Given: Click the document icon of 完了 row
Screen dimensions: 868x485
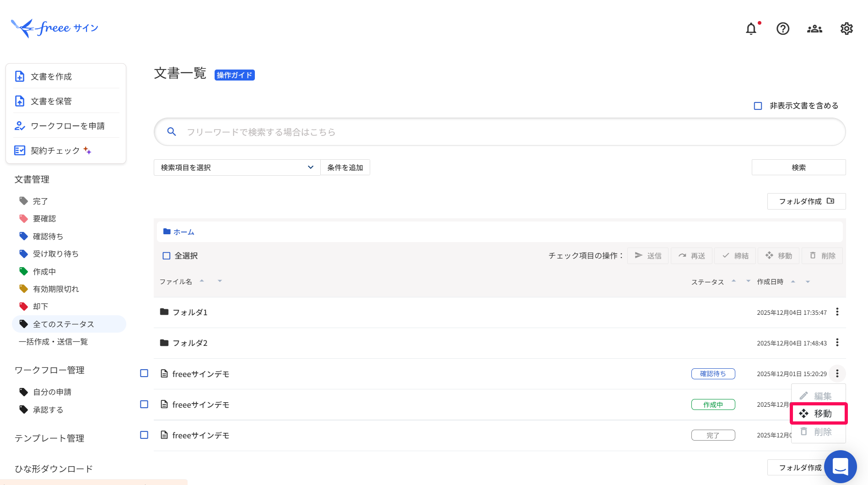Looking at the screenshot, I should point(164,435).
